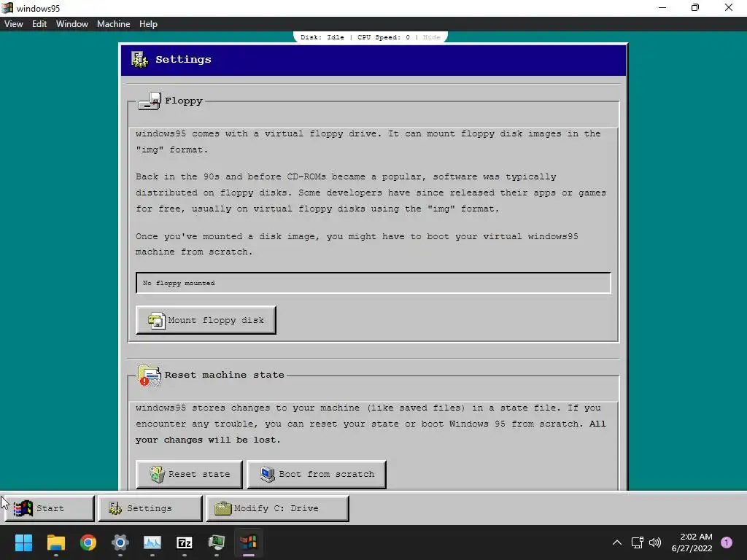The height and width of the screenshot is (560, 747).
Task: Click the Reset machine state folder icon
Action: click(149, 376)
